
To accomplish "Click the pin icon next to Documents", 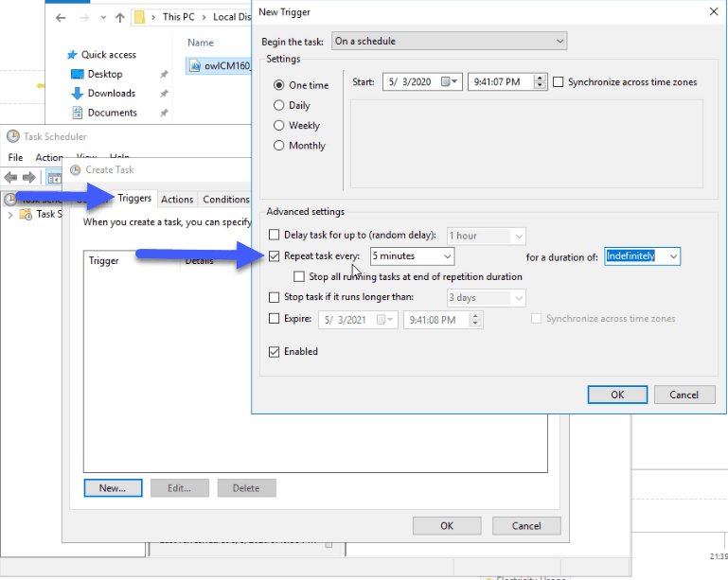I will pyautogui.click(x=164, y=113).
